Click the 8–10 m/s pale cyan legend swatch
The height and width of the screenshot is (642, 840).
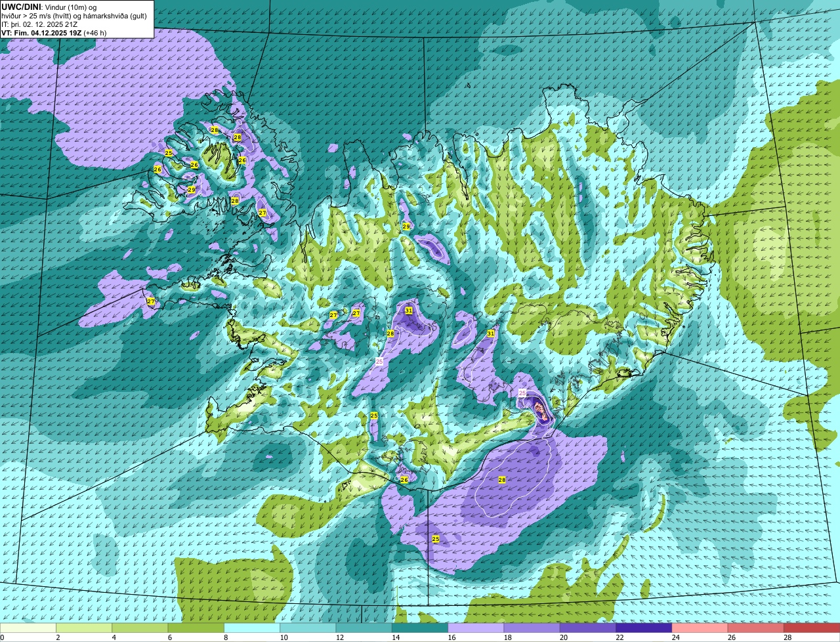tap(252, 628)
